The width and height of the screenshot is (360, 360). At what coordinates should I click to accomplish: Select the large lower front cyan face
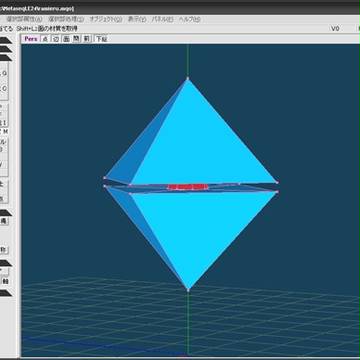[200, 230]
